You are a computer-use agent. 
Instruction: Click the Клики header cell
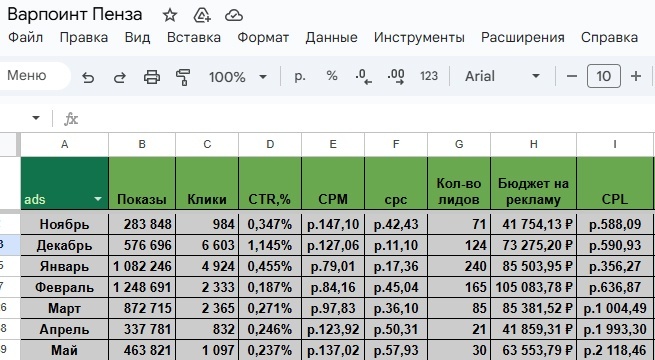tap(207, 183)
